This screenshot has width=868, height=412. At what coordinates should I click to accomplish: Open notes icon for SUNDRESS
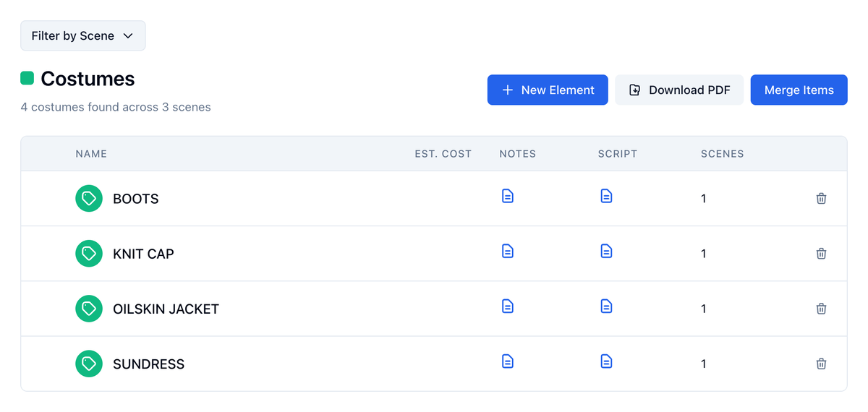click(508, 361)
